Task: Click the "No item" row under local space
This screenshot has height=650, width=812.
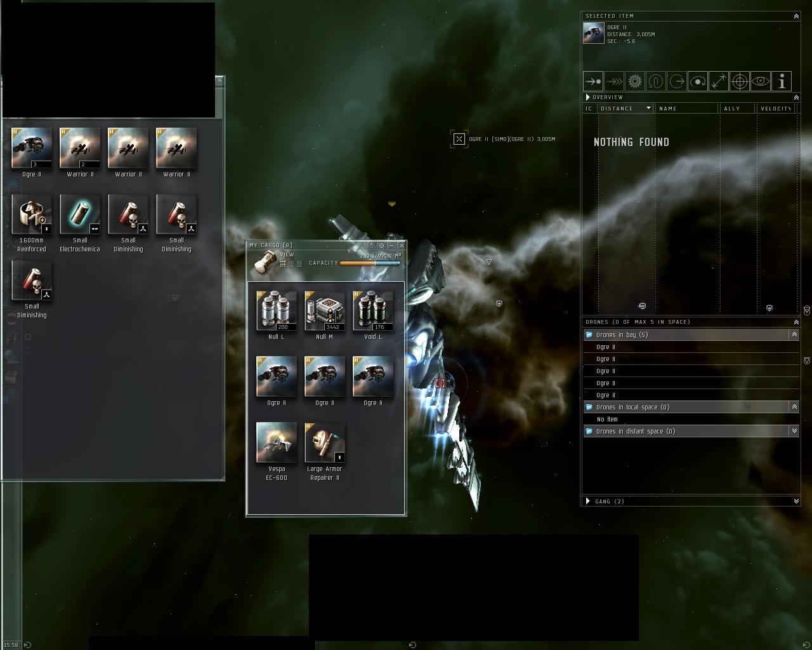Action: click(x=691, y=419)
